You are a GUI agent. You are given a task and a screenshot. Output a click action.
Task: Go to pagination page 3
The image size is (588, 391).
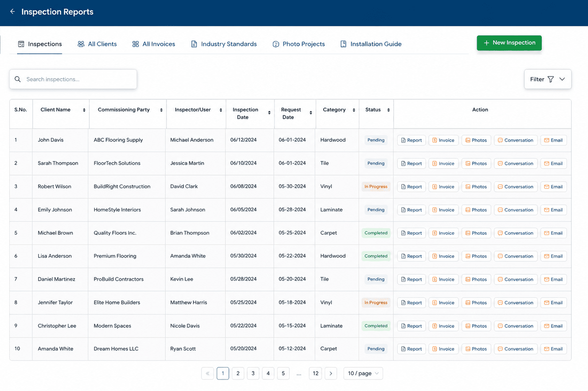[253, 373]
